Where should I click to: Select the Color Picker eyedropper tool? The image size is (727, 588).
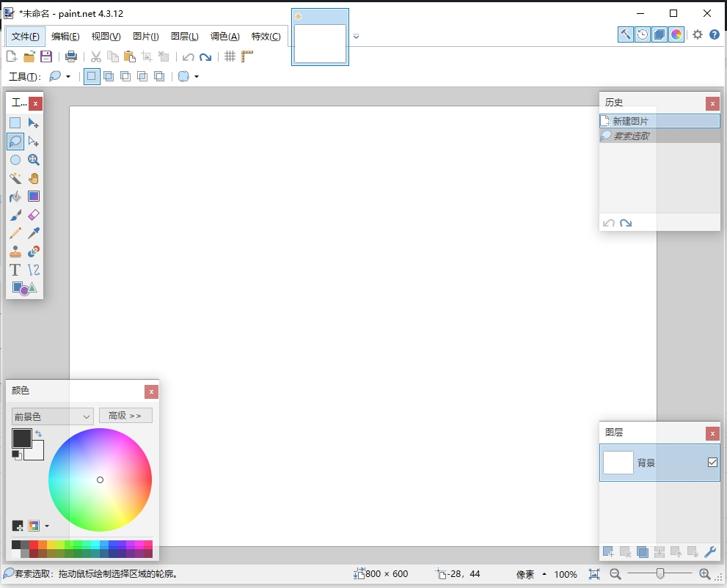34,233
